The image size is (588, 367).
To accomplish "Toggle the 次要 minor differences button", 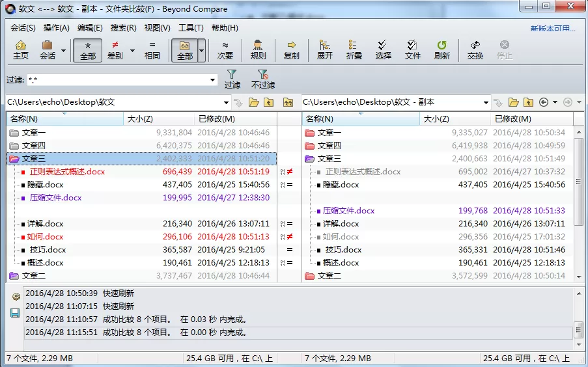I will (225, 50).
